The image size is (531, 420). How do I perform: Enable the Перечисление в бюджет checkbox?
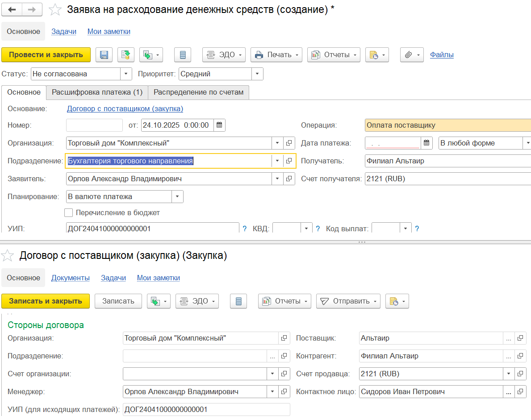coord(69,213)
